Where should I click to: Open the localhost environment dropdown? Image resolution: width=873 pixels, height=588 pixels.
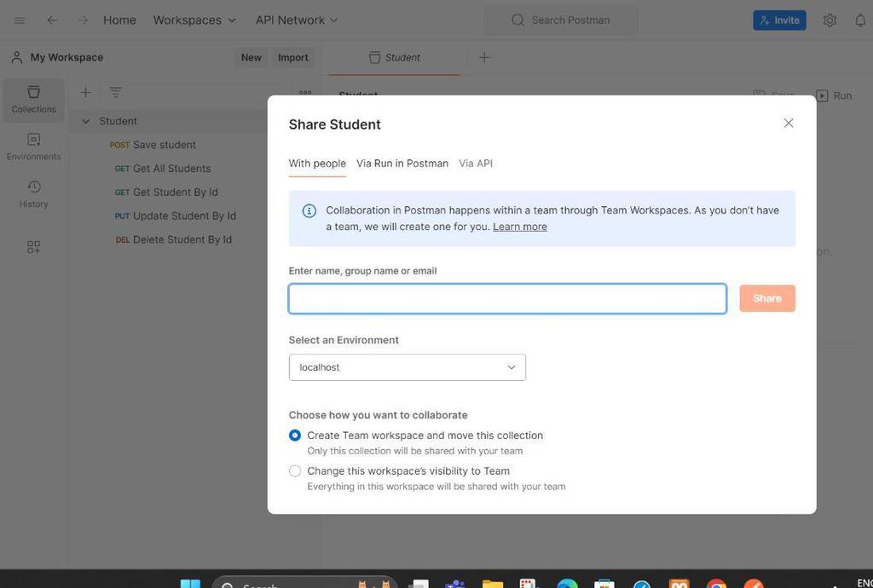(x=407, y=367)
